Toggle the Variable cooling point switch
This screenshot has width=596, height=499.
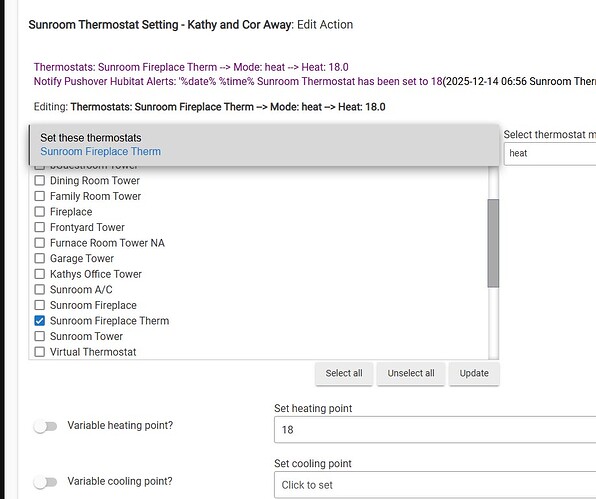coord(45,482)
